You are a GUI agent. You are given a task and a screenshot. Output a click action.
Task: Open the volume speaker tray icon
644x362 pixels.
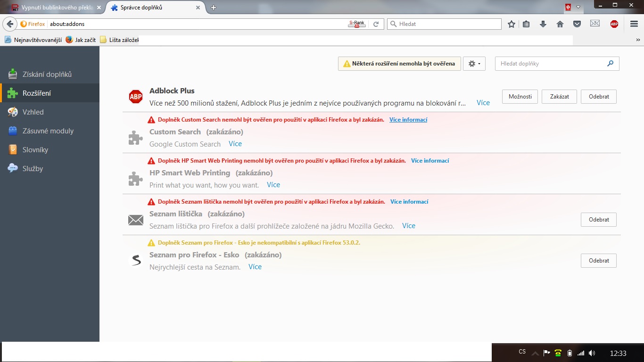(x=592, y=353)
